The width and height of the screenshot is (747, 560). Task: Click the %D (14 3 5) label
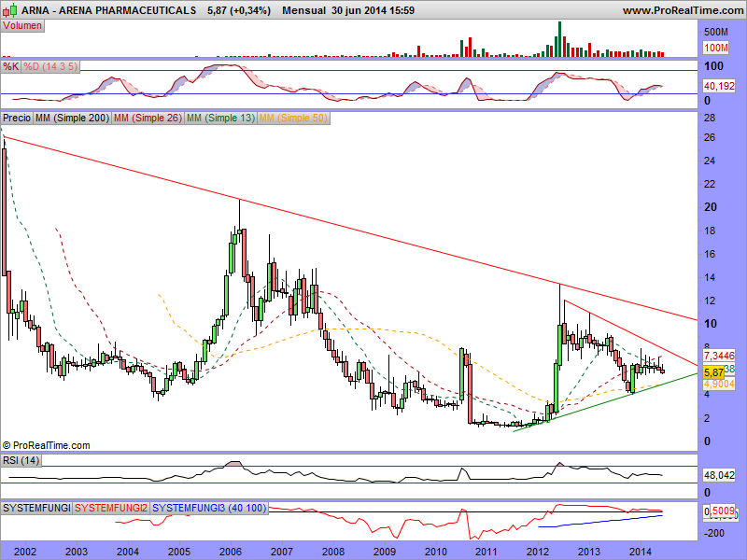(x=50, y=66)
